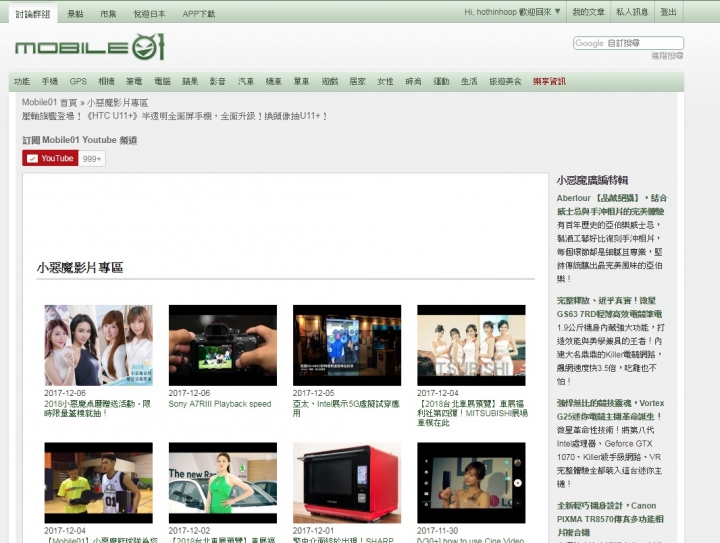Open thumbnail of four women calendar video

[x=98, y=345]
